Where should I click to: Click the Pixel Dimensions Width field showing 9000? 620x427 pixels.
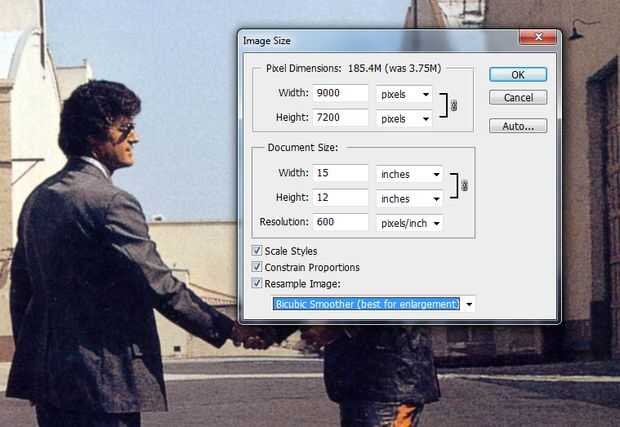click(340, 93)
